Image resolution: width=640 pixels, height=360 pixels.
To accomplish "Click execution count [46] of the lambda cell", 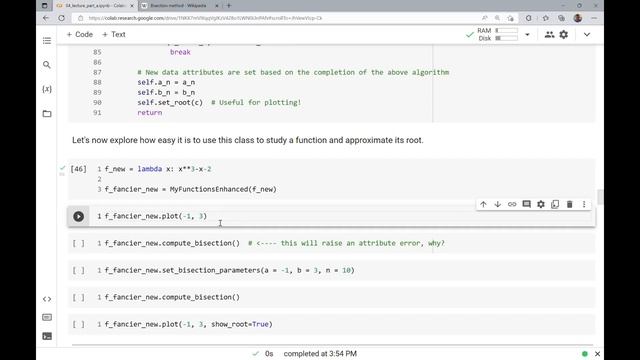I will point(78,169).
